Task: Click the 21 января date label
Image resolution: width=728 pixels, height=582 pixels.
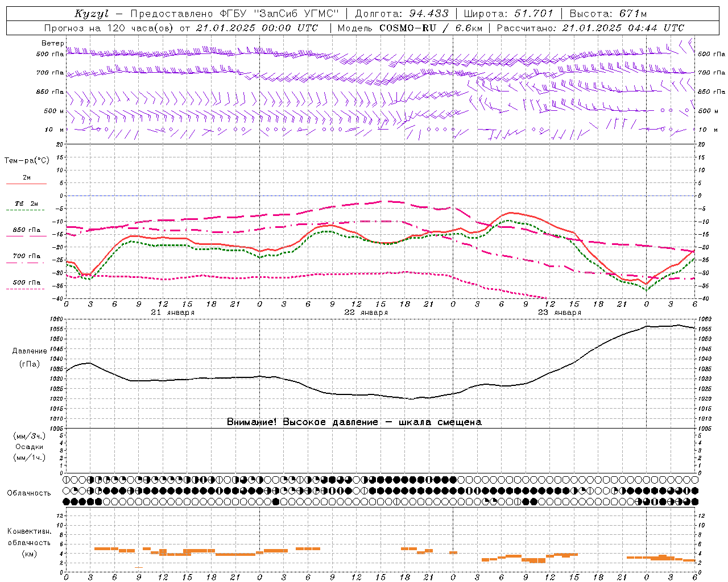Action: 172,313
